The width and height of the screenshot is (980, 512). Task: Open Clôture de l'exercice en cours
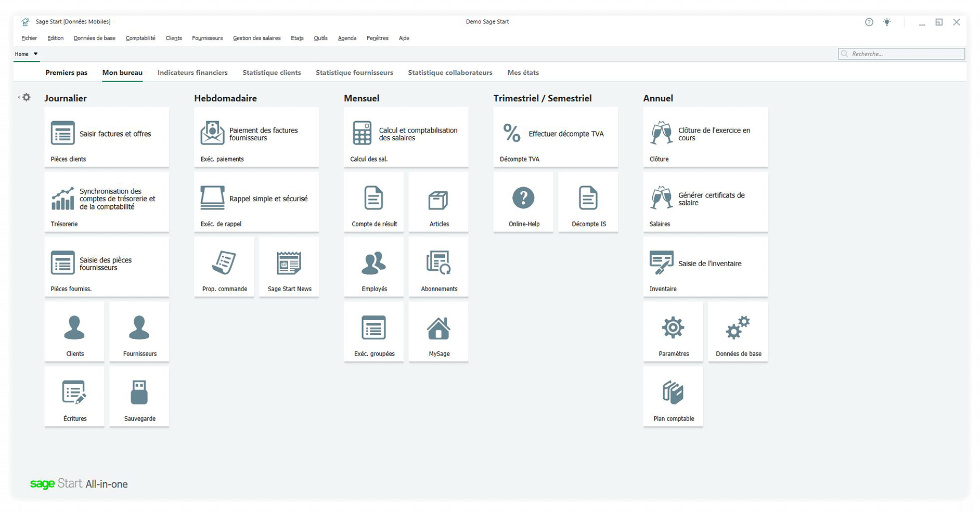click(x=705, y=137)
